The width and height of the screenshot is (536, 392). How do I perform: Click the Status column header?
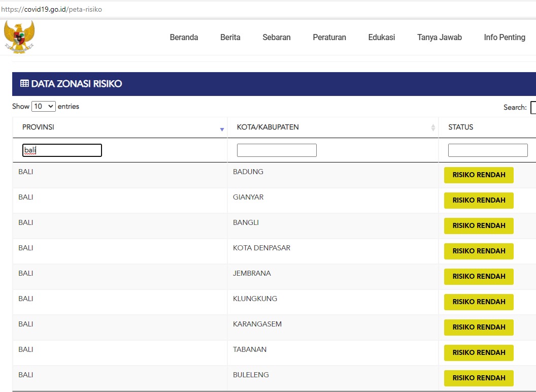pos(461,127)
